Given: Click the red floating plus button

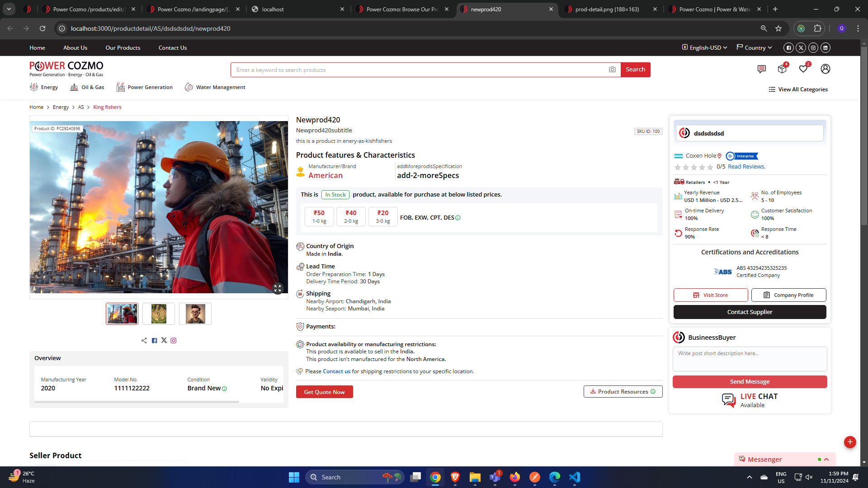Looking at the screenshot, I should pyautogui.click(x=849, y=442).
